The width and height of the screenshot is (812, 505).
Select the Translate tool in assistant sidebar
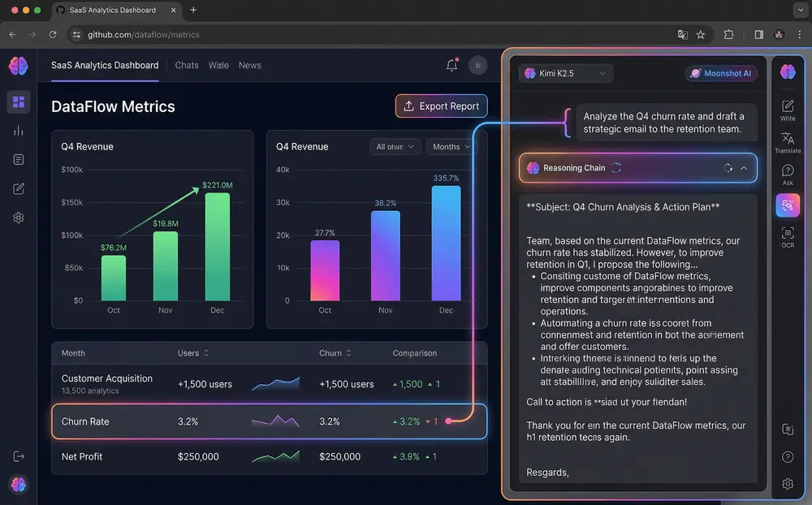coord(788,142)
